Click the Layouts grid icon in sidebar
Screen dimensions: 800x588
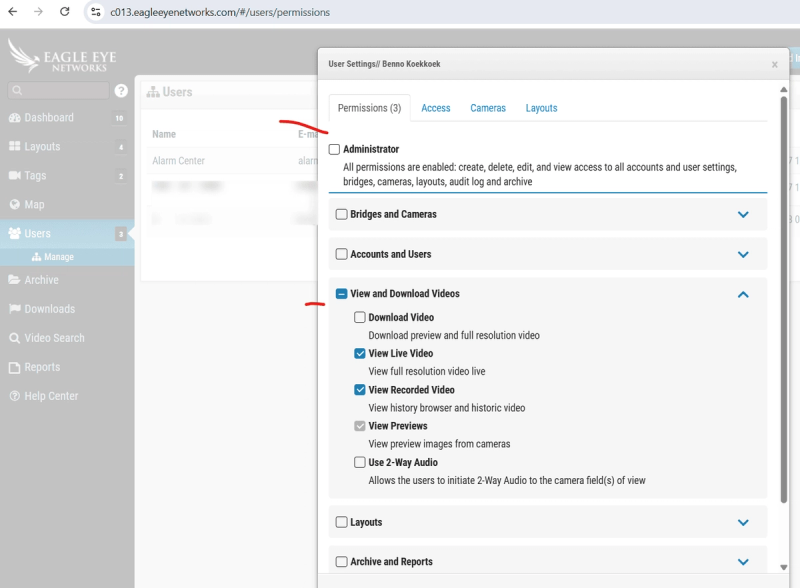click(x=15, y=146)
